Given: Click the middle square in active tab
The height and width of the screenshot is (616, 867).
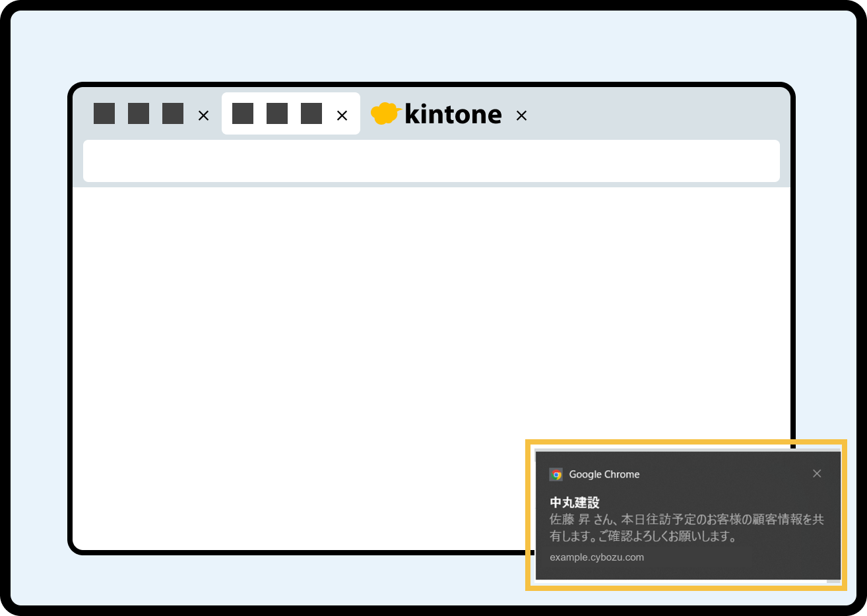Looking at the screenshot, I should (x=277, y=113).
